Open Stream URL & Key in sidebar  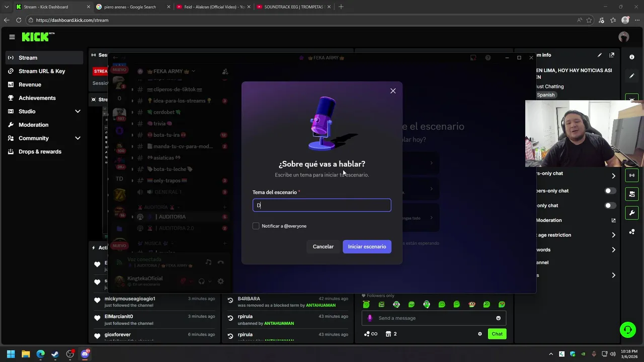45,71
